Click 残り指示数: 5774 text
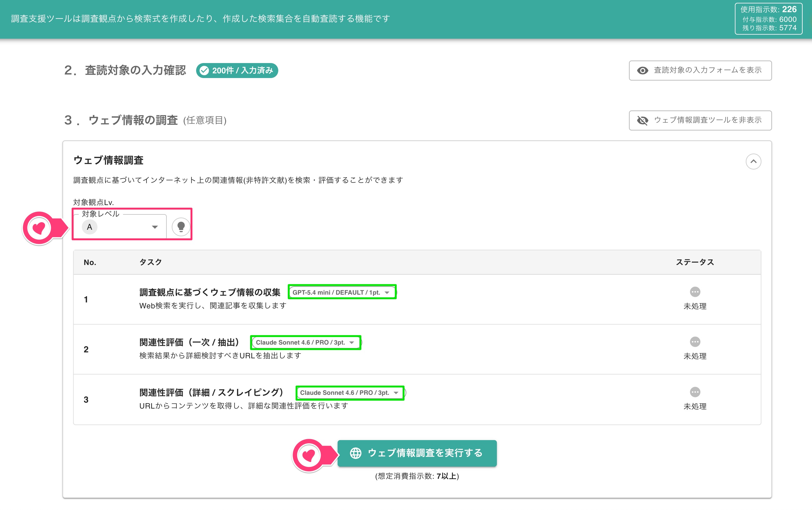Viewport: 812px width, 510px height. click(769, 28)
